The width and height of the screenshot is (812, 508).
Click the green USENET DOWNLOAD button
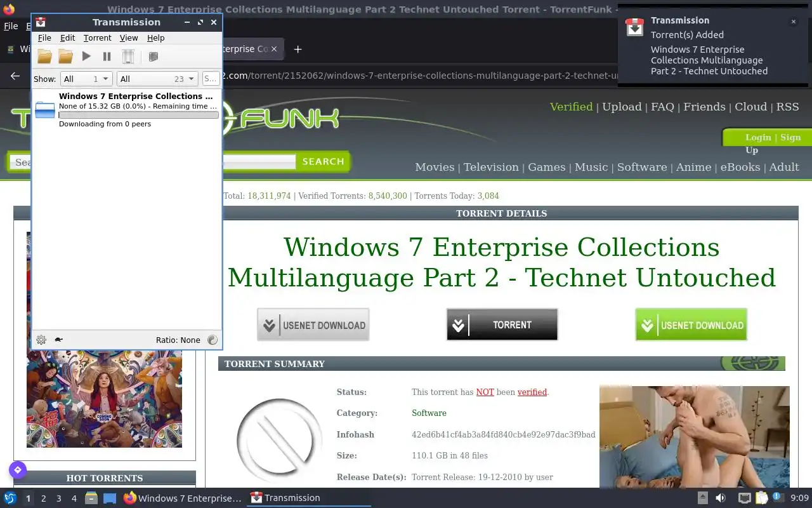point(691,324)
